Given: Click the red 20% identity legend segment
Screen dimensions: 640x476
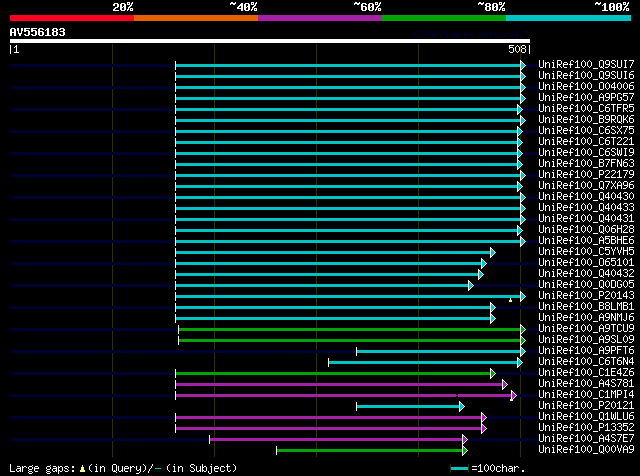Looking at the screenshot, I should coord(72,18).
